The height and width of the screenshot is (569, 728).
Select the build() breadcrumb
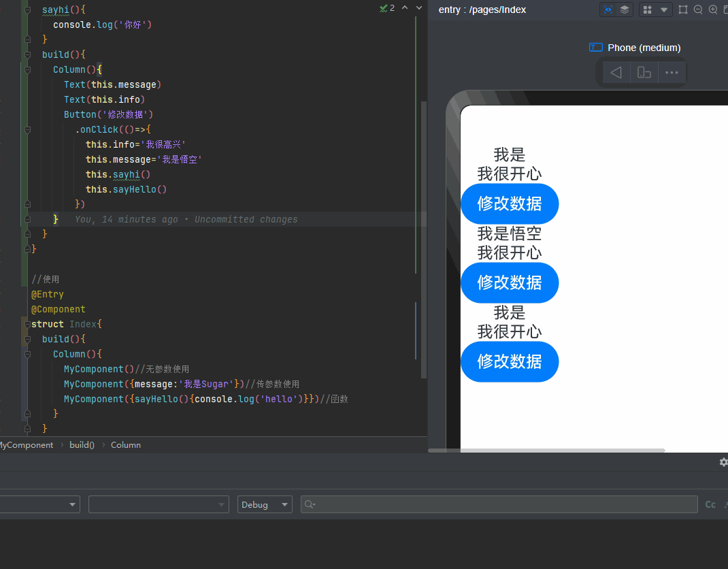tap(82, 445)
